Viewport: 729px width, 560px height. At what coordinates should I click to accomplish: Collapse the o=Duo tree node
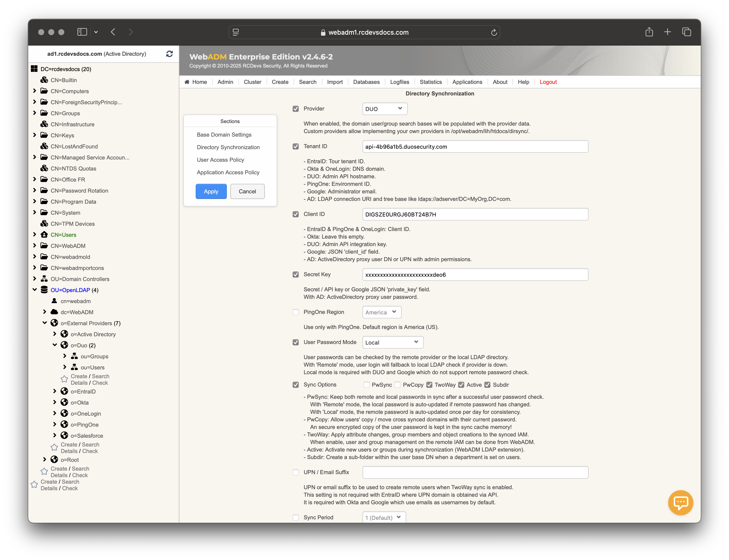(x=54, y=345)
